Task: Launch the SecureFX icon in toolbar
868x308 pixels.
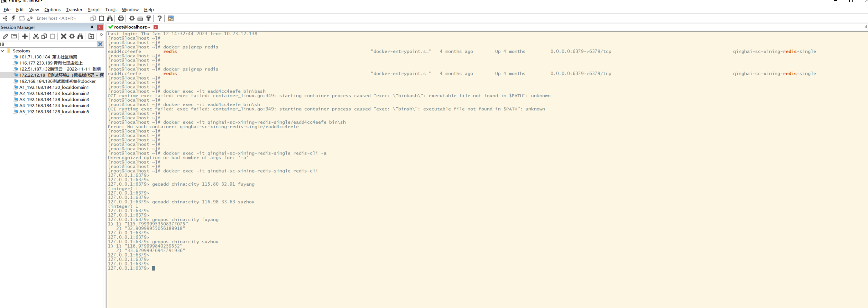Action: tap(171, 18)
